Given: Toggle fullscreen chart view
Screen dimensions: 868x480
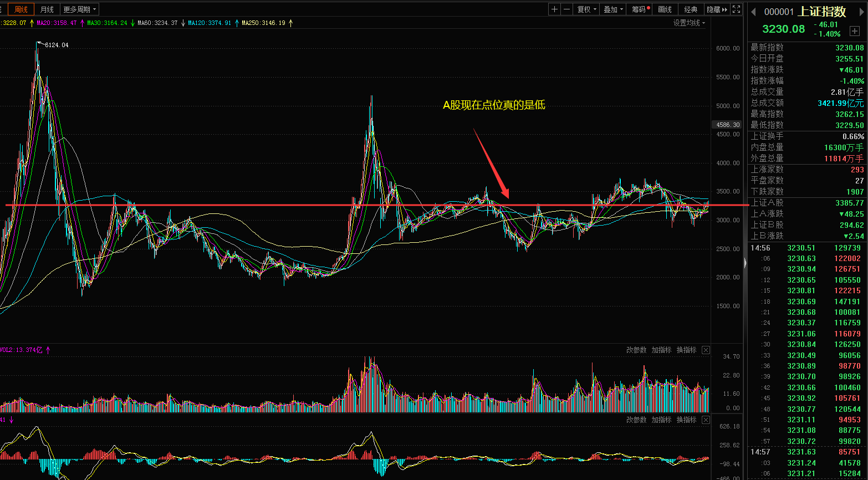Looking at the screenshot, I should coord(736,9).
